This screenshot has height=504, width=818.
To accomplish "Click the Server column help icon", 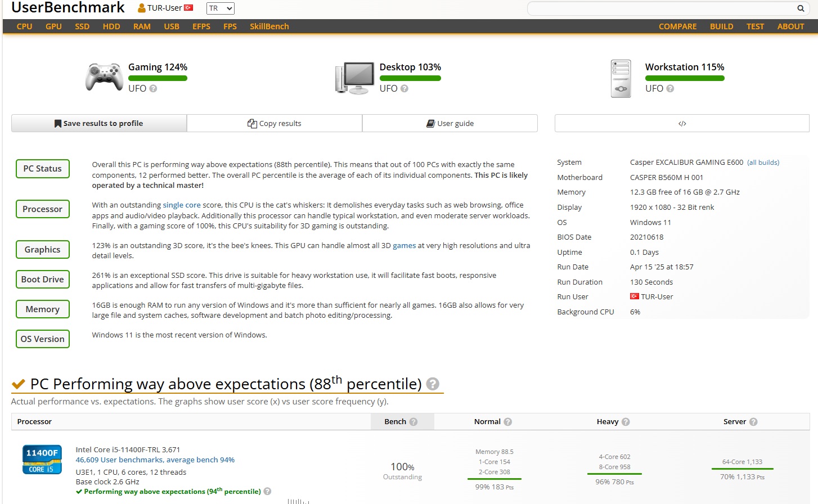I will click(753, 422).
